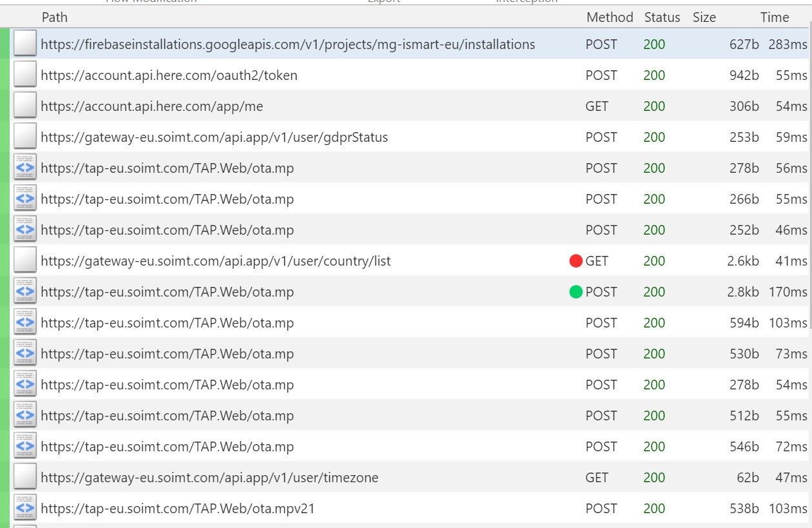Viewport: 812px width, 528px height.
Task: Click the icon beside the user/country/list request
Action: pyautogui.click(x=25, y=260)
